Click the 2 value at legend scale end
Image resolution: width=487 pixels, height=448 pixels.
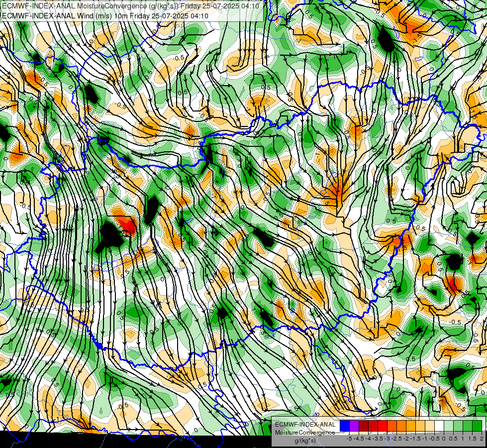482,439
